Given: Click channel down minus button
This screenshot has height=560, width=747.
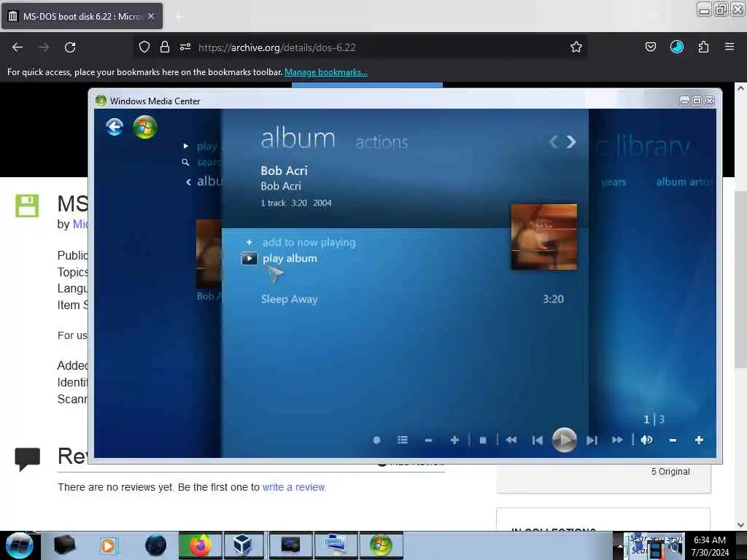Looking at the screenshot, I should pyautogui.click(x=428, y=440).
